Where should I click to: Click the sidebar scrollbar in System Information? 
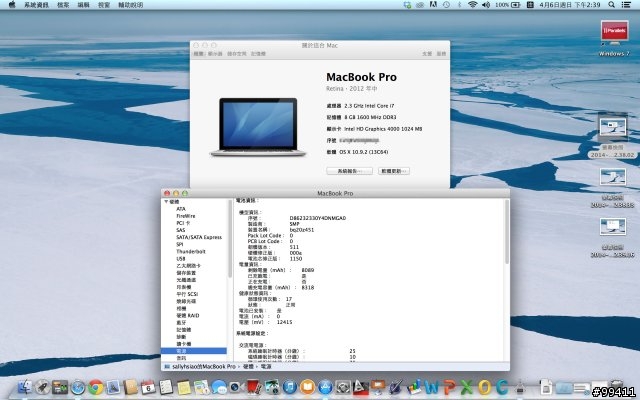click(x=230, y=239)
